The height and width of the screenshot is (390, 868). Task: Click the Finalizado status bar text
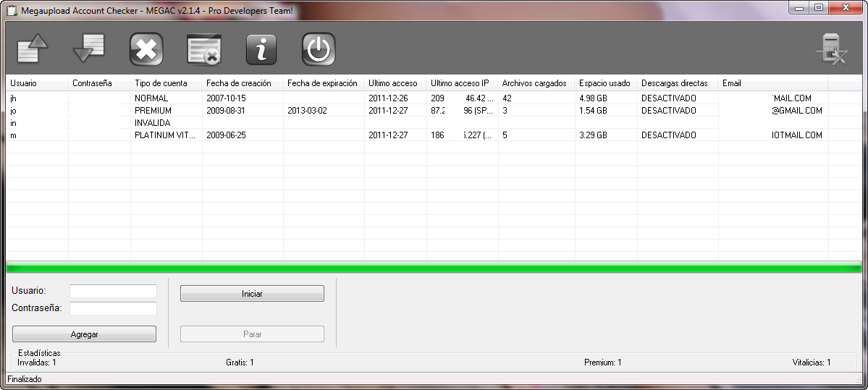[x=25, y=379]
